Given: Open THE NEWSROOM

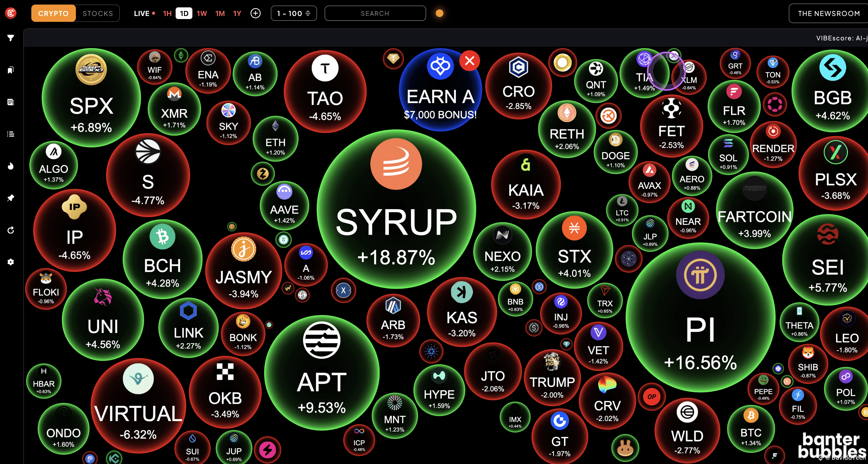Looking at the screenshot, I should 829,13.
